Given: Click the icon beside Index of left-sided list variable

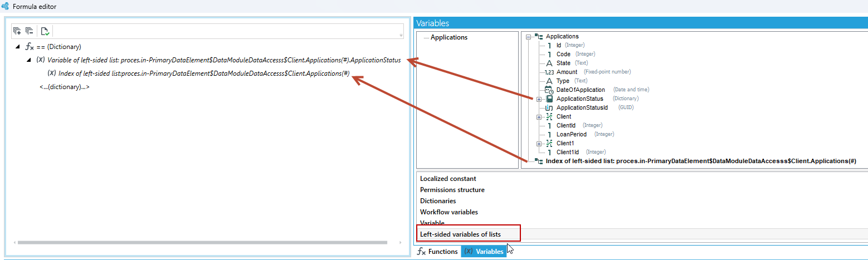Looking at the screenshot, I should point(539,161).
